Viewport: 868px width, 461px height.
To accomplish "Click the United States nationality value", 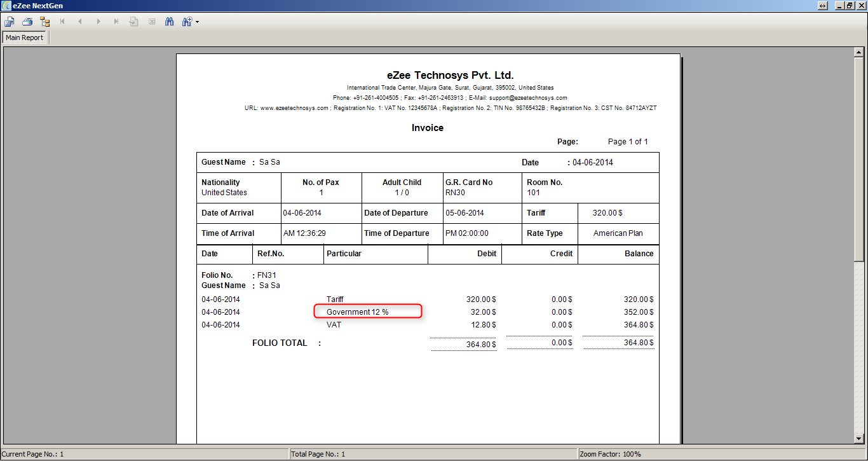I will (x=224, y=193).
